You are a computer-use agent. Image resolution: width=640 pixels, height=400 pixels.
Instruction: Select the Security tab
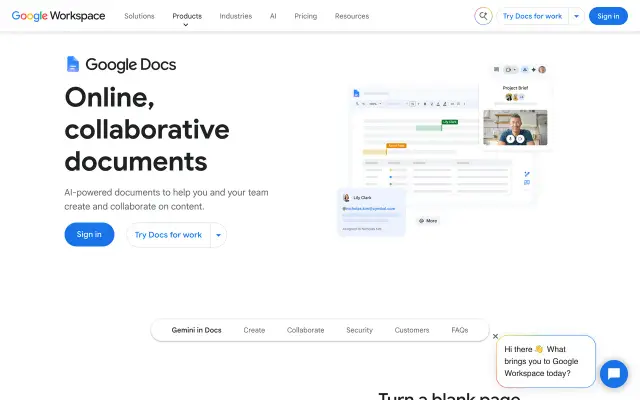(x=360, y=330)
